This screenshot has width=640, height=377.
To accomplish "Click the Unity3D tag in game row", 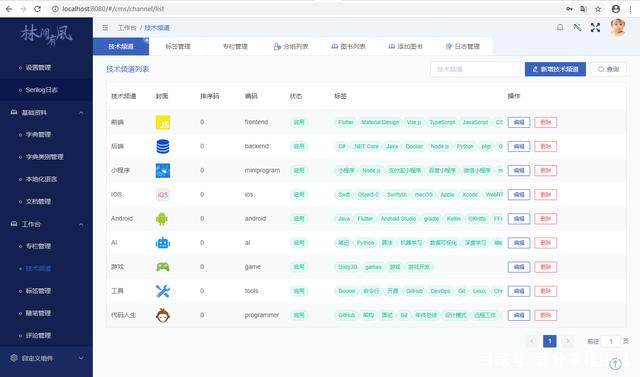I will 347,267.
